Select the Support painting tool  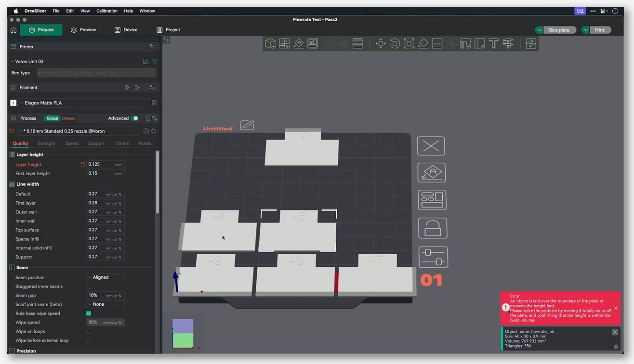[x=465, y=44]
